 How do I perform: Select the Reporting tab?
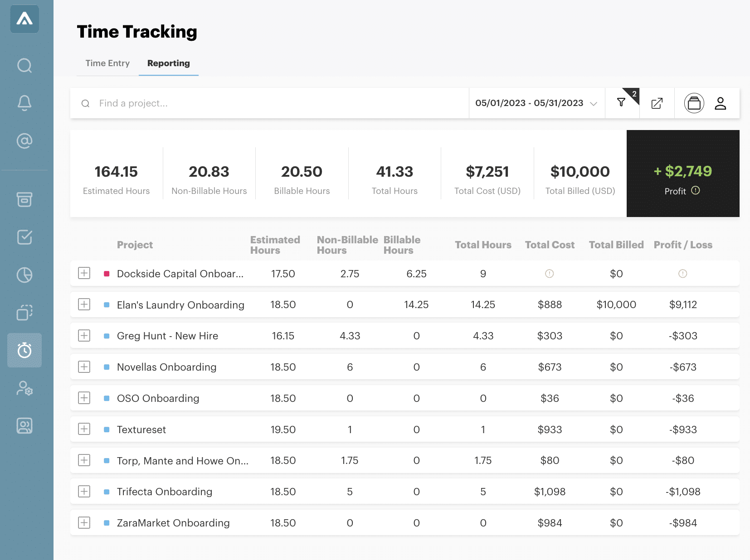[x=168, y=63]
